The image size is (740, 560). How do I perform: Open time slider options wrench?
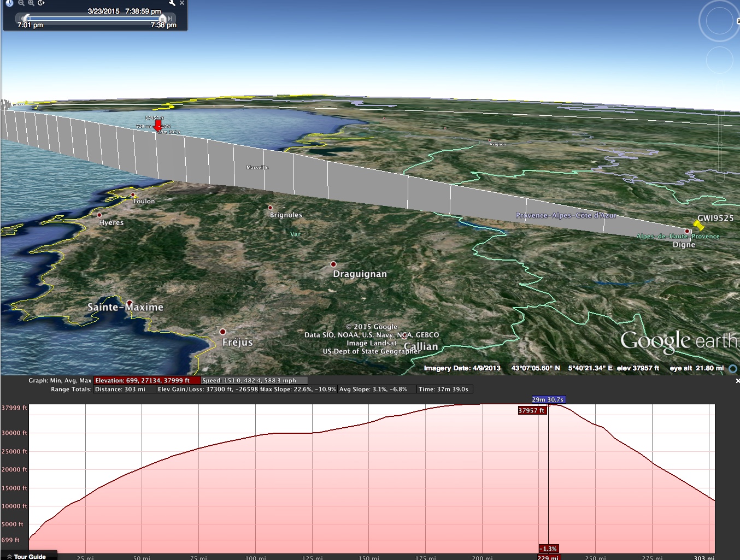pos(172,3)
